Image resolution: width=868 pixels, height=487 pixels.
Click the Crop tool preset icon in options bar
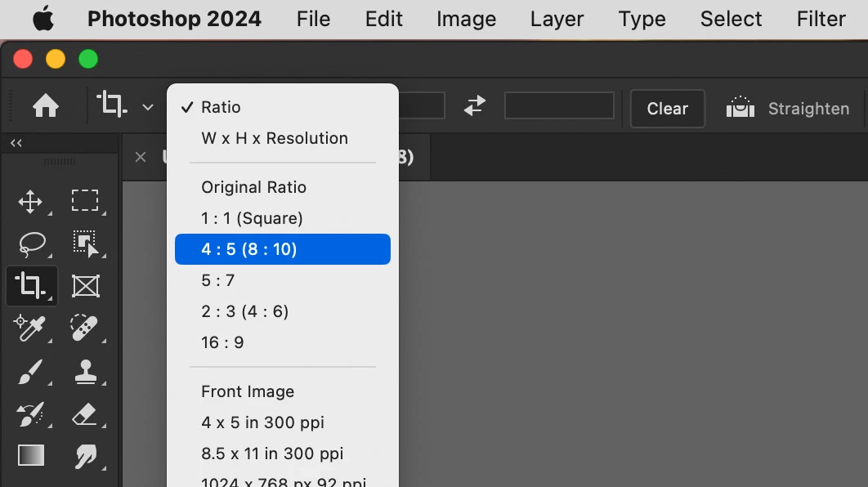[x=112, y=104]
